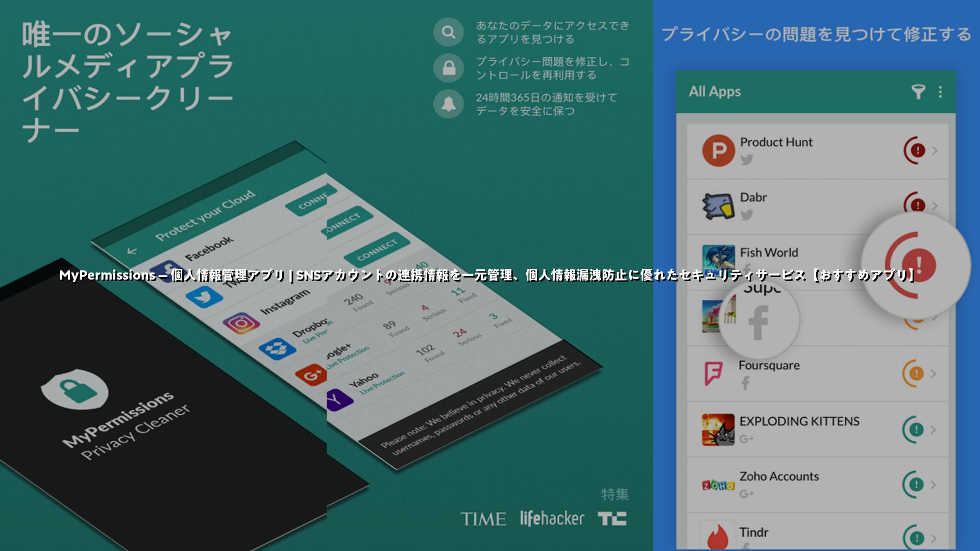Tap back arrow on Protect your Cloud
980x551 pixels.
(x=132, y=251)
